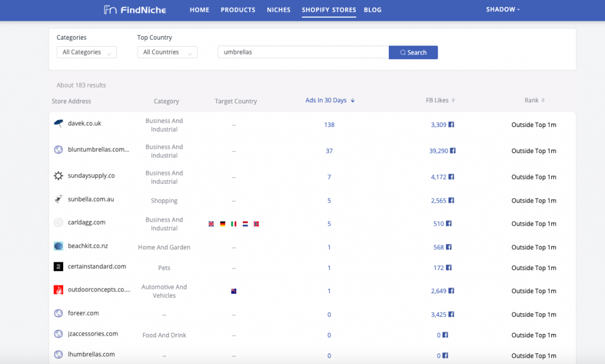
Task: Click the Automotive And Vehicles category text
Action: point(164,291)
